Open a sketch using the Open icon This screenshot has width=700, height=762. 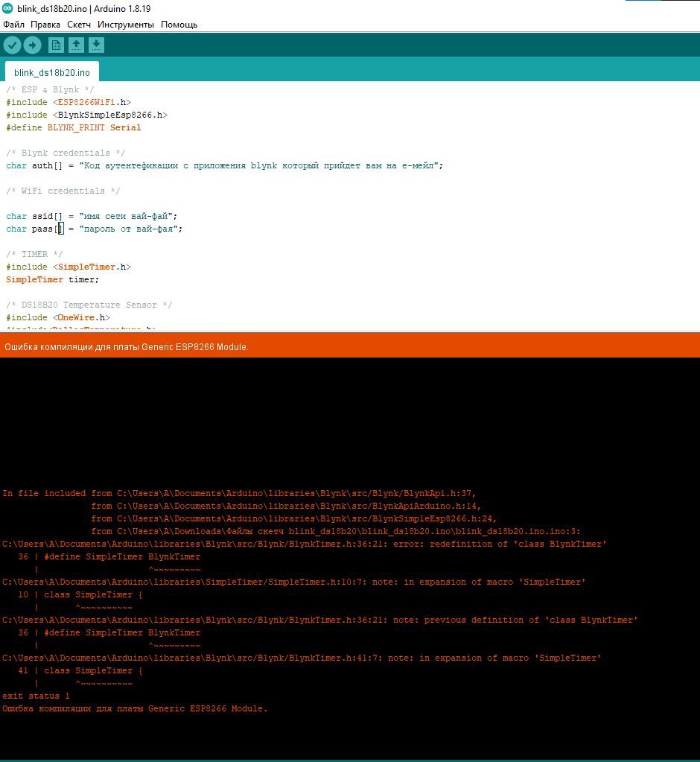click(x=76, y=45)
